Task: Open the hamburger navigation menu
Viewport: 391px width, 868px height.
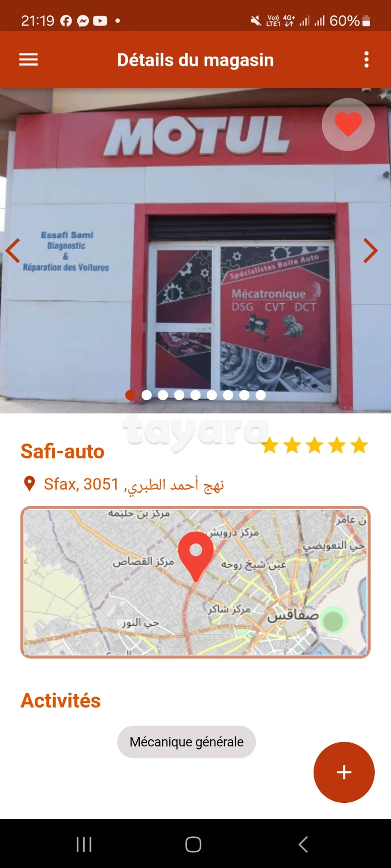Action: click(x=29, y=60)
